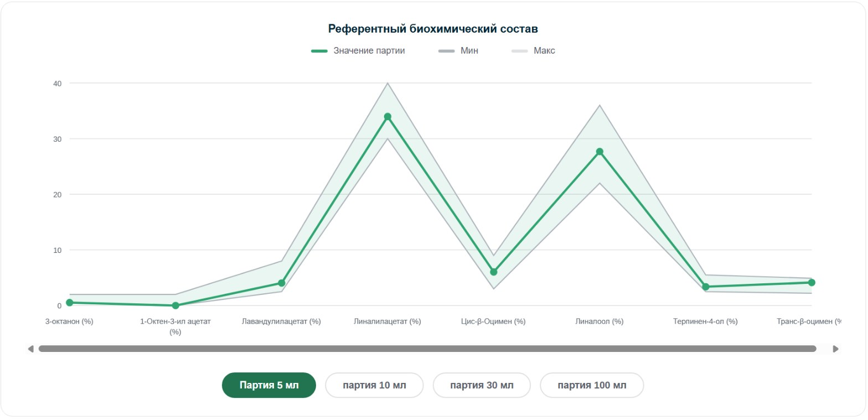Click the y-axis value 30
Viewport: 868px width, 420px height.
coord(58,139)
